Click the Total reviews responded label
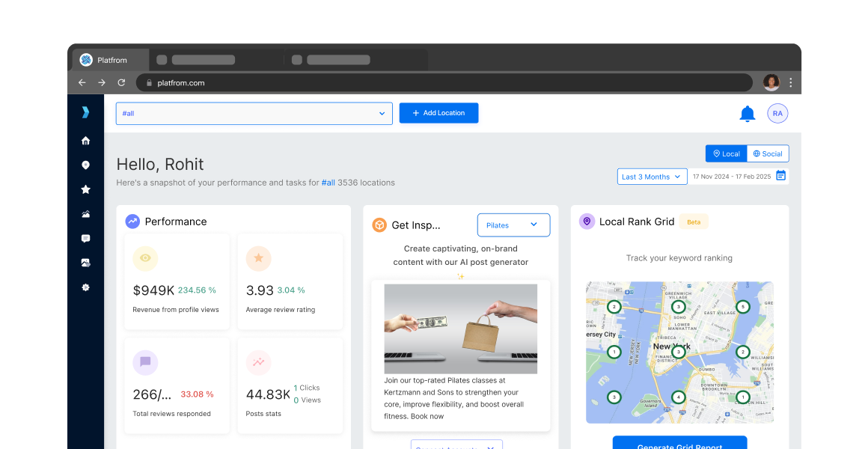 pos(171,414)
